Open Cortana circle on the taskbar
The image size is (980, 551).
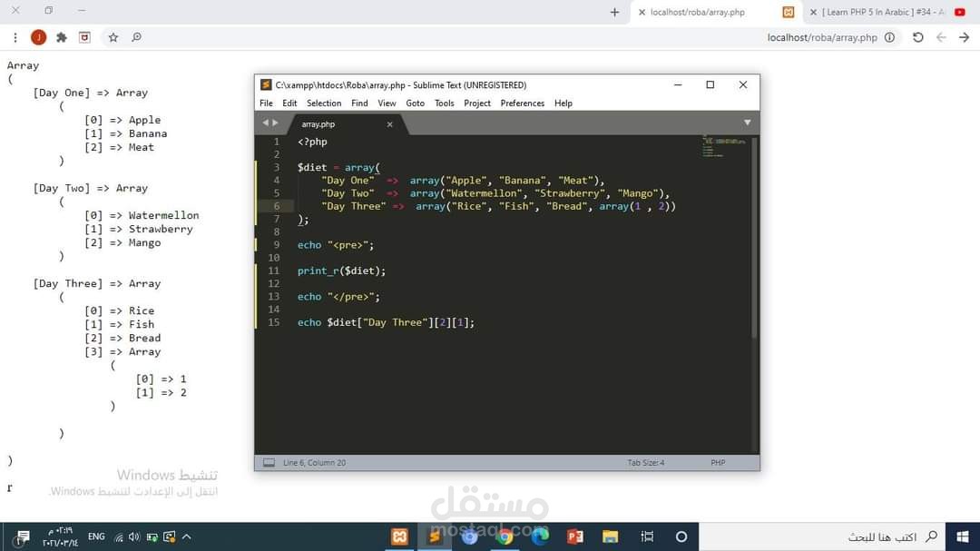click(681, 536)
